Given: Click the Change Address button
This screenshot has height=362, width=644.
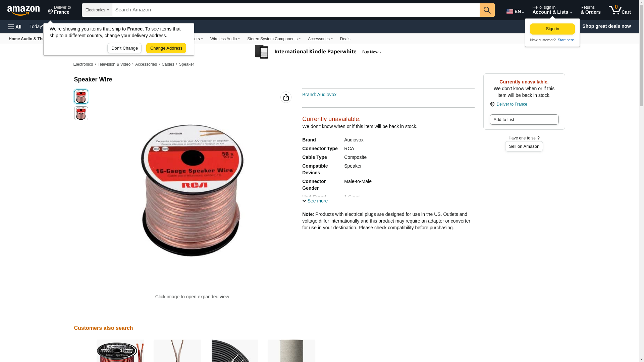Looking at the screenshot, I should pyautogui.click(x=166, y=48).
